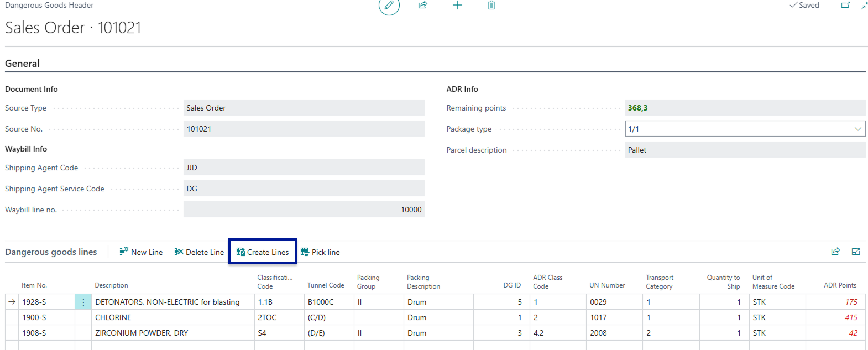Click the plus icon to add new
This screenshot has height=350, width=868.
(x=457, y=6)
